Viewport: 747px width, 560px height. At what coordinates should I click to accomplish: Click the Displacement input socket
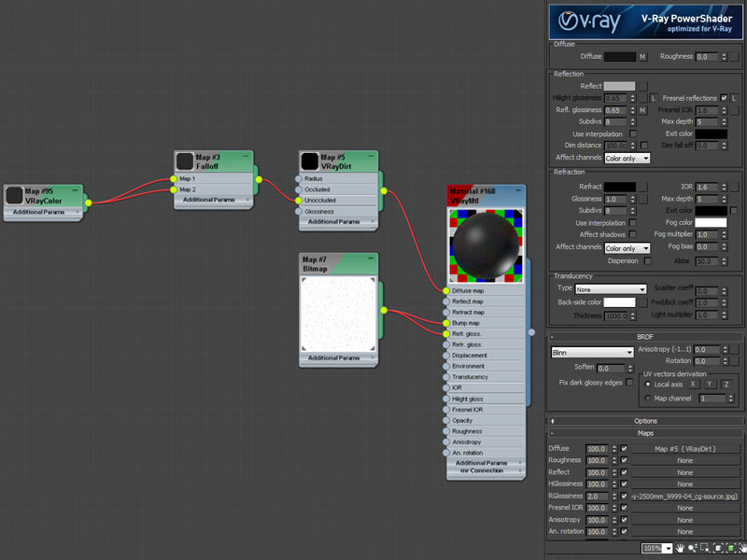(x=446, y=356)
